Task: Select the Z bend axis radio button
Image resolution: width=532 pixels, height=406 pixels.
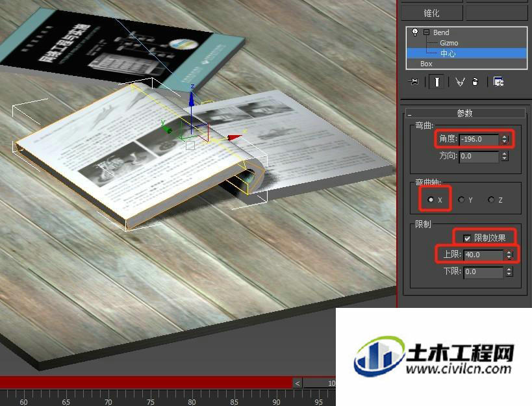Action: 491,199
